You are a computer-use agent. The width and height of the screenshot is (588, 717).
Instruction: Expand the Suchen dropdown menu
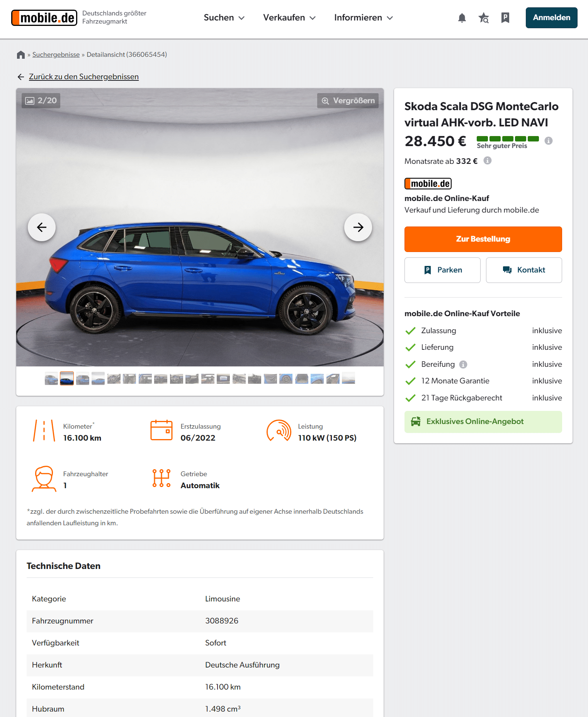[224, 18]
